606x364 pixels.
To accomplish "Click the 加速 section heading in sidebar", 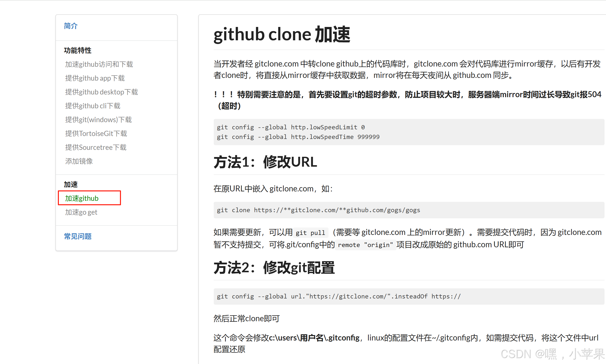I will pyautogui.click(x=71, y=184).
